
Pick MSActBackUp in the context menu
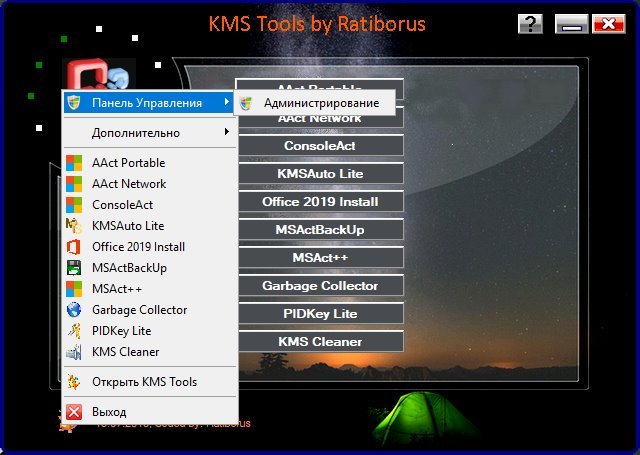coord(149,268)
